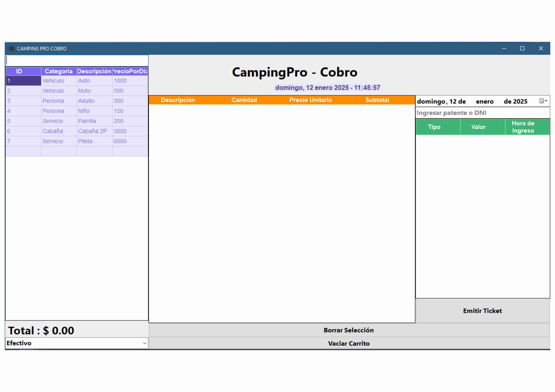The height and width of the screenshot is (392, 555).
Task: Click the Hora de Ingreso column header
Action: pos(523,127)
